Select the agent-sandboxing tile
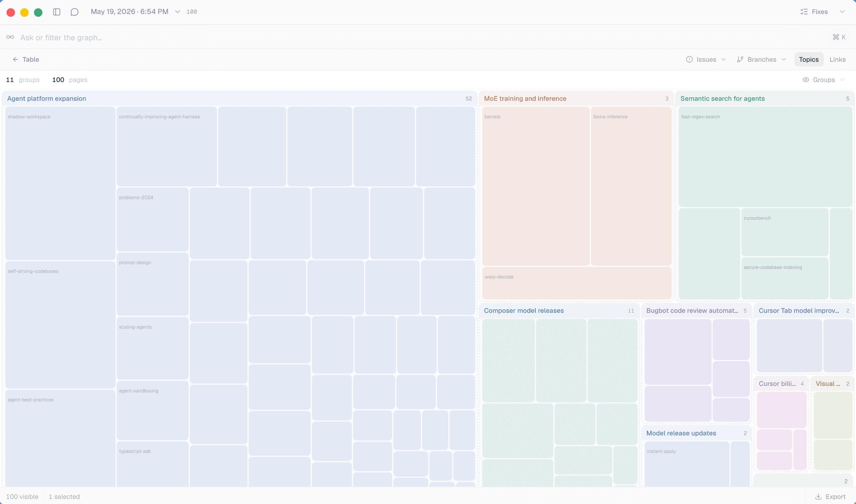 coord(152,410)
